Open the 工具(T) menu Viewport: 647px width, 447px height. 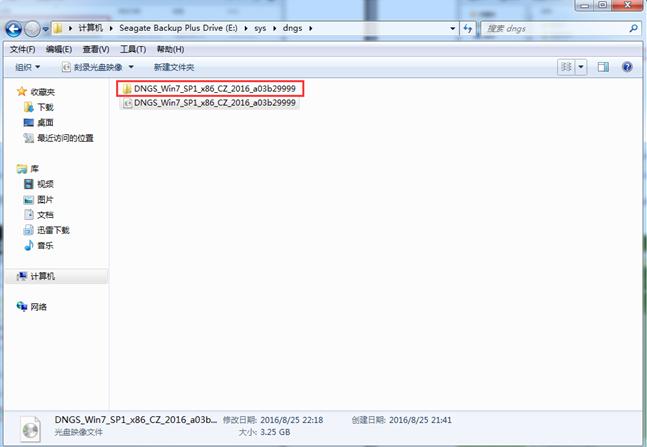pos(133,49)
